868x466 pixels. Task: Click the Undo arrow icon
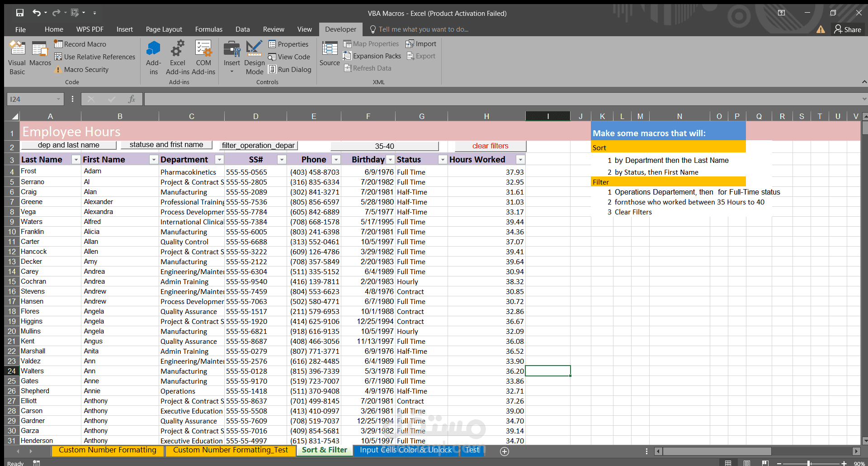[37, 13]
